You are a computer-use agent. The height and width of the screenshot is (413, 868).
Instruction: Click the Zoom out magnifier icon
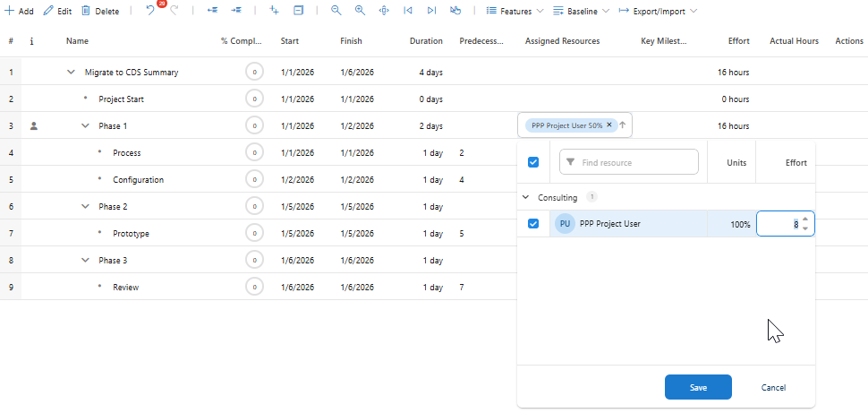click(336, 12)
